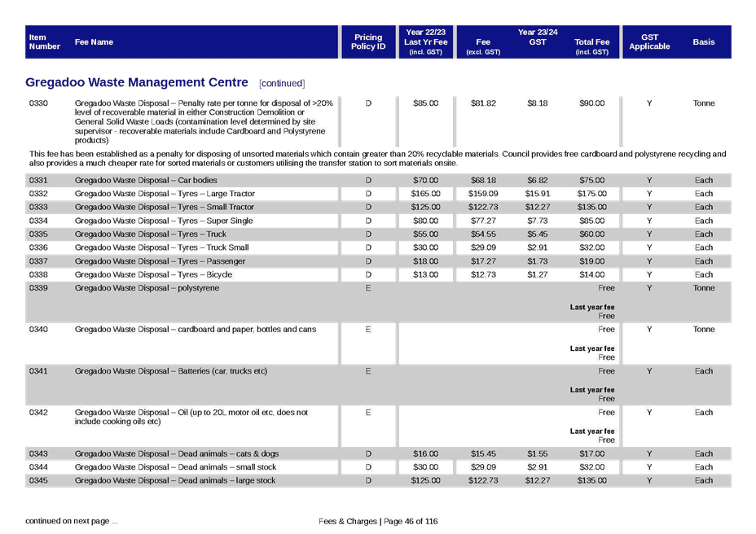
Task: Select the "Gregadoo Waste Management Centre" heading
Action: (x=137, y=82)
